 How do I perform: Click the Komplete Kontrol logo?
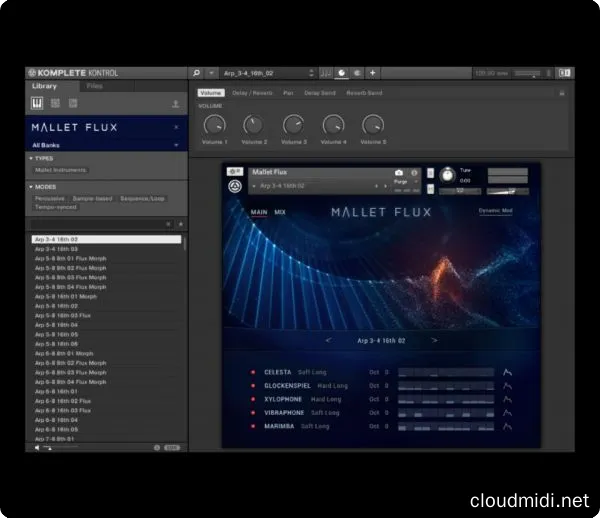click(73, 73)
